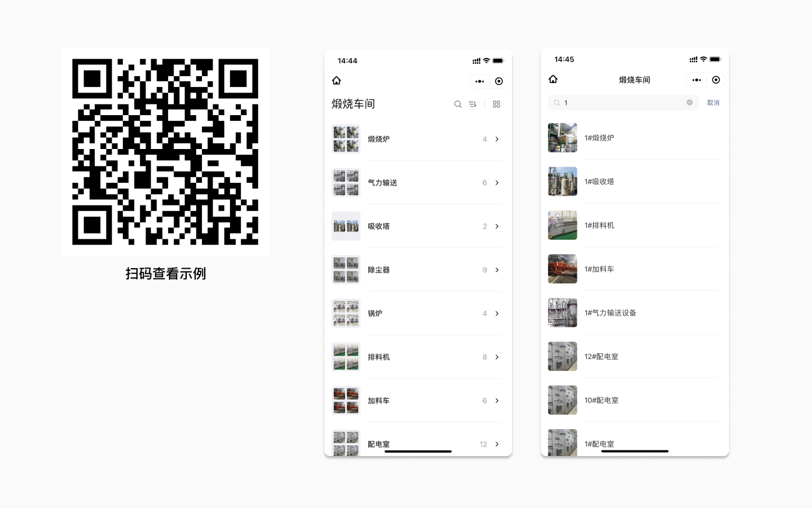The image size is (812, 508).
Task: Expand the 排料机 category chevron
Action: pos(497,357)
